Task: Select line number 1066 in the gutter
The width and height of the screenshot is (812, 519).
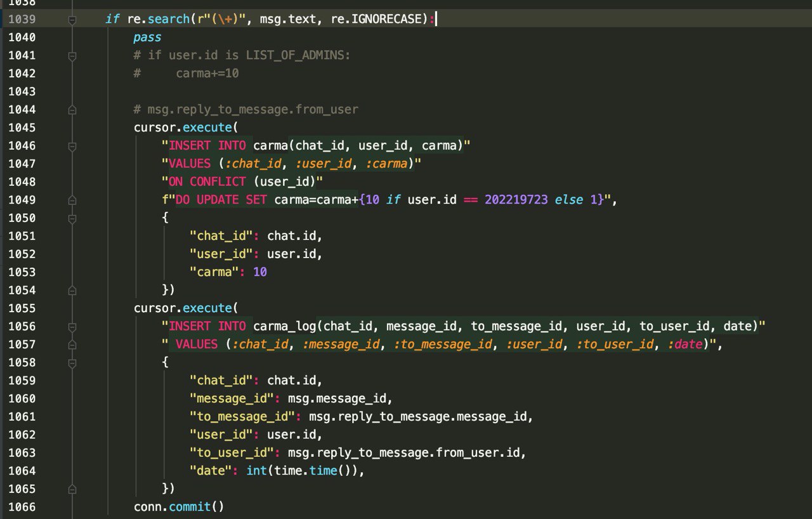Action: (22, 507)
